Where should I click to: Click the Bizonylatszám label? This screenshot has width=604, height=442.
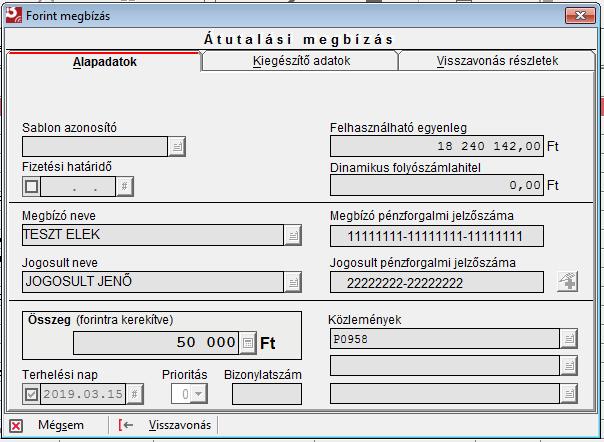263,375
